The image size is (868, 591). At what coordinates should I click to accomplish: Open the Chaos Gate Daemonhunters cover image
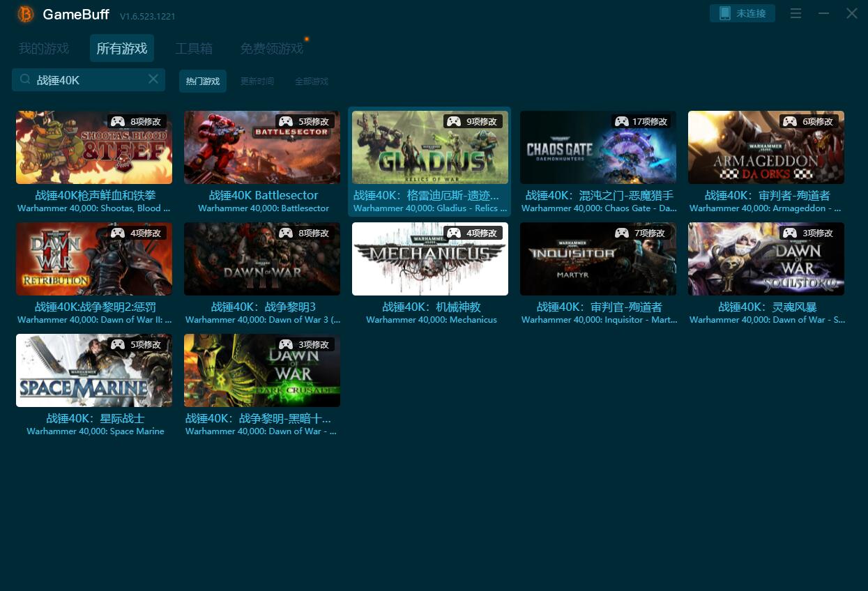coord(598,147)
